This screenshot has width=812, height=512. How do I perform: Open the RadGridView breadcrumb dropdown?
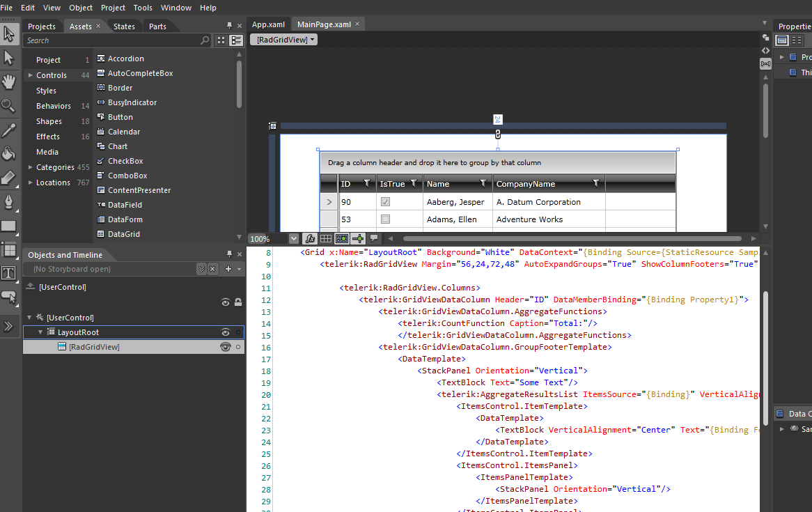[x=283, y=40]
